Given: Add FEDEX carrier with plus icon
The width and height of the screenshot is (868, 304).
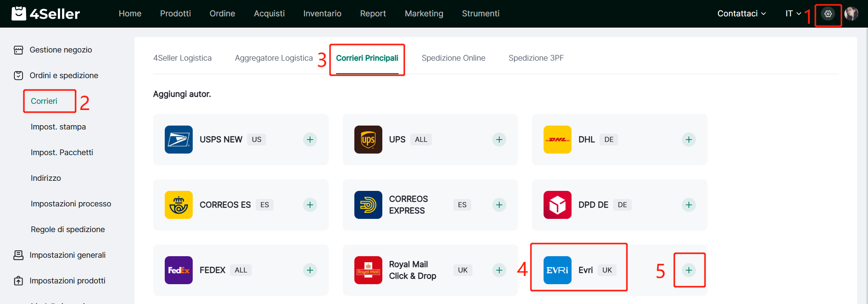Looking at the screenshot, I should (x=310, y=270).
